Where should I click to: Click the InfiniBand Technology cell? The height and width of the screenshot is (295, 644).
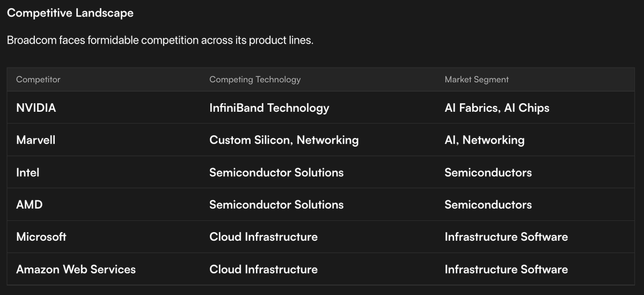(x=269, y=108)
